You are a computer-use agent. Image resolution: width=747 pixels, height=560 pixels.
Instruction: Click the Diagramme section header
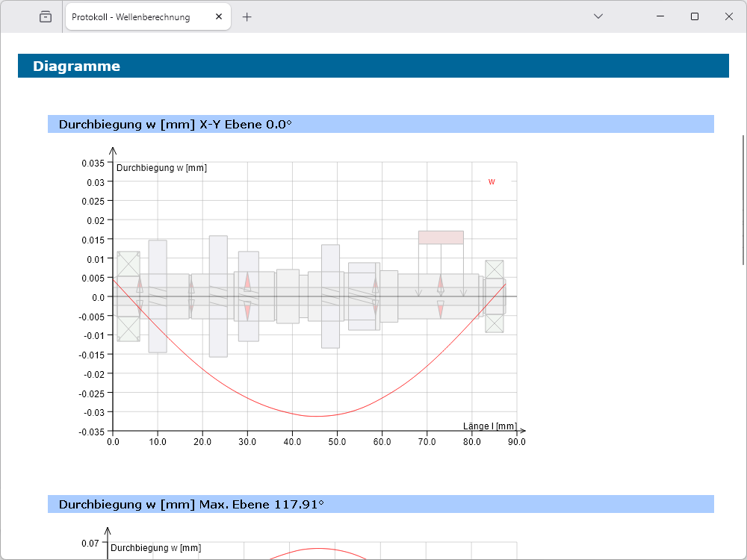point(76,66)
